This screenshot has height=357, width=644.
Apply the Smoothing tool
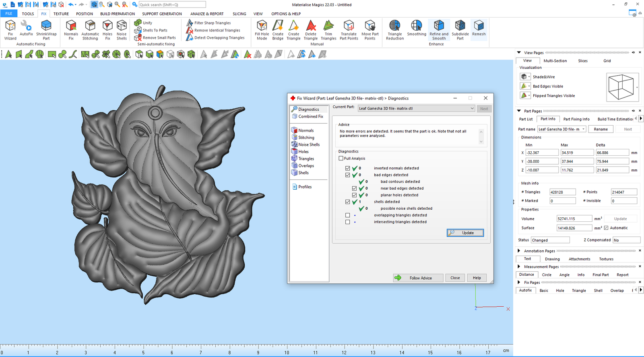point(417,29)
